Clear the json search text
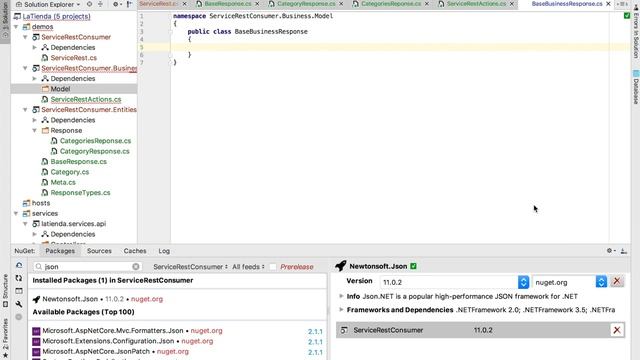The image size is (640, 360). 136,267
